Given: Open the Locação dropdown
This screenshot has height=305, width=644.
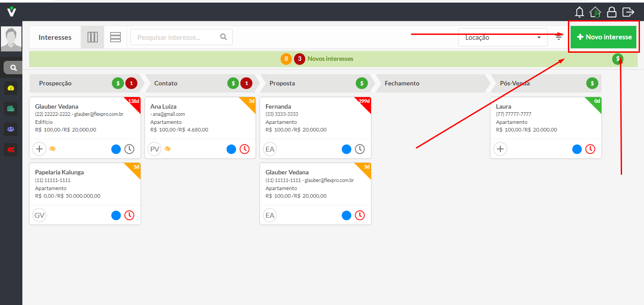Looking at the screenshot, I should (503, 38).
